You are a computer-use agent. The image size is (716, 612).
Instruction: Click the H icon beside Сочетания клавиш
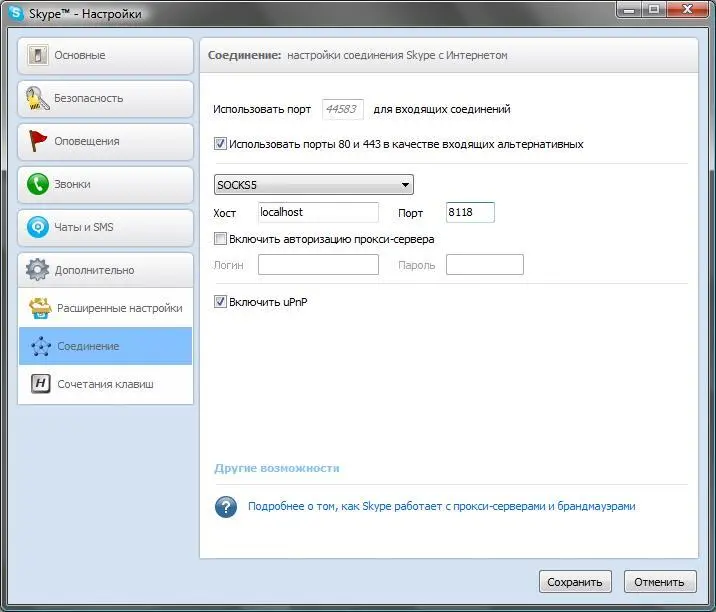(41, 384)
